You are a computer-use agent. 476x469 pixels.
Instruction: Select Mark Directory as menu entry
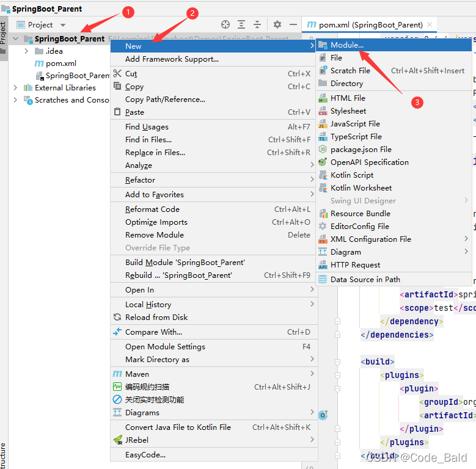point(214,360)
